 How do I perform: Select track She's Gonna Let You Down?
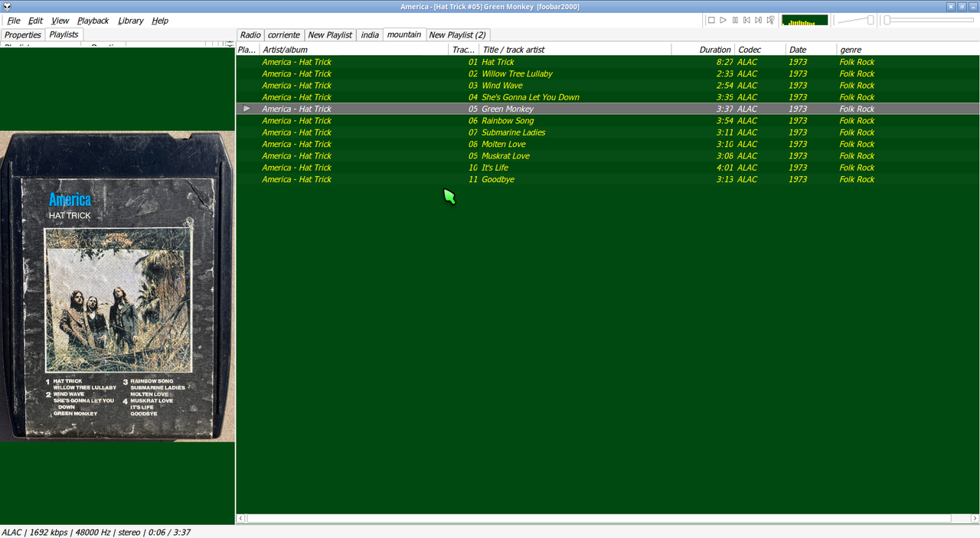(x=607, y=97)
